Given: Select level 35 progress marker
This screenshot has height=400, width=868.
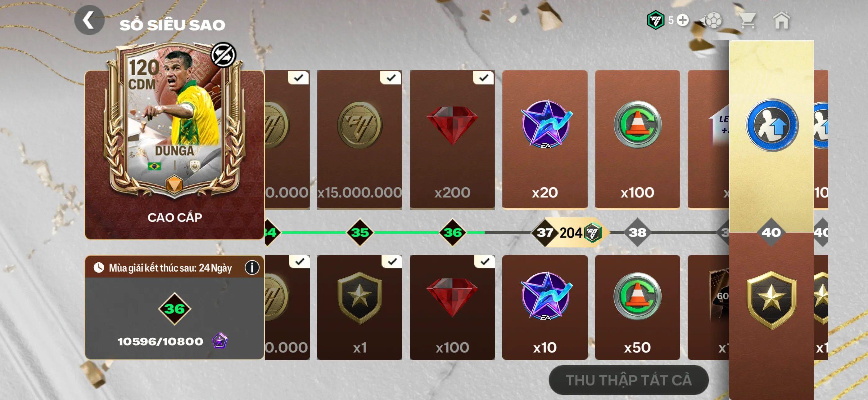Looking at the screenshot, I should [359, 232].
